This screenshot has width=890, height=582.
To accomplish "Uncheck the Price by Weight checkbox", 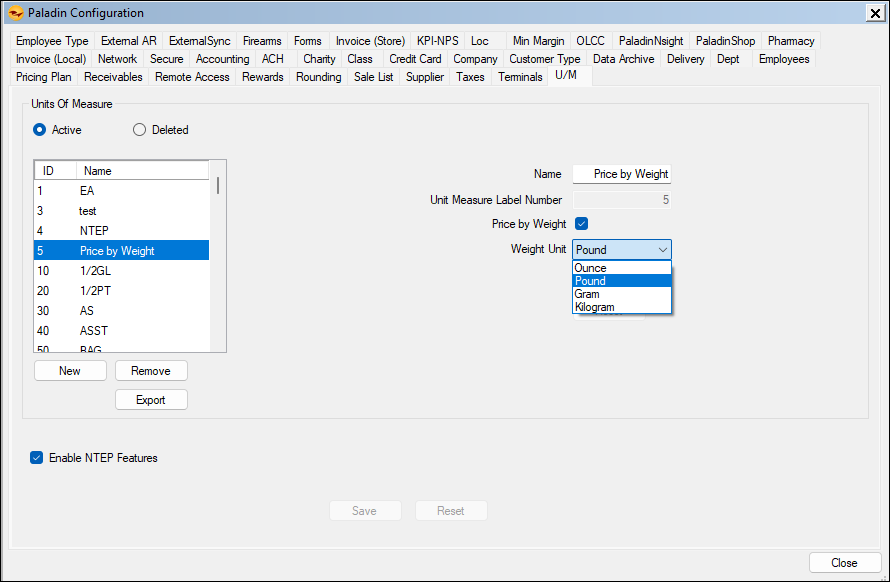I will [581, 224].
